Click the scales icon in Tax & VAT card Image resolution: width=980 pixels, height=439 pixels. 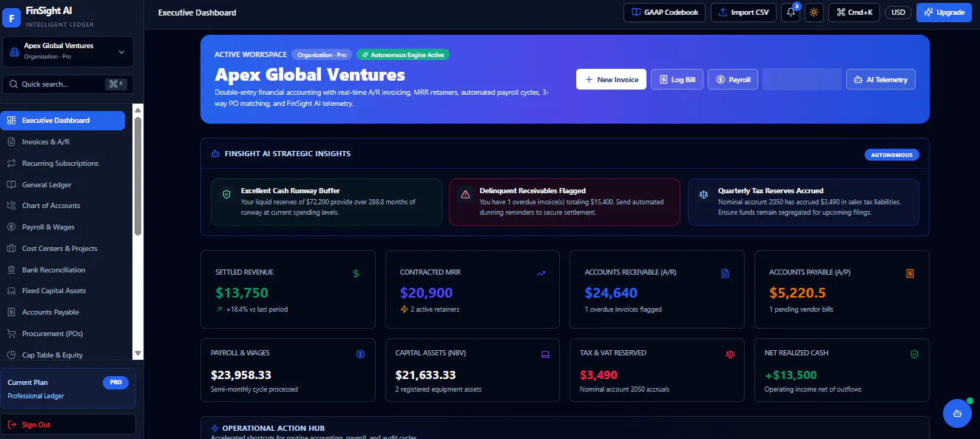[x=730, y=354]
